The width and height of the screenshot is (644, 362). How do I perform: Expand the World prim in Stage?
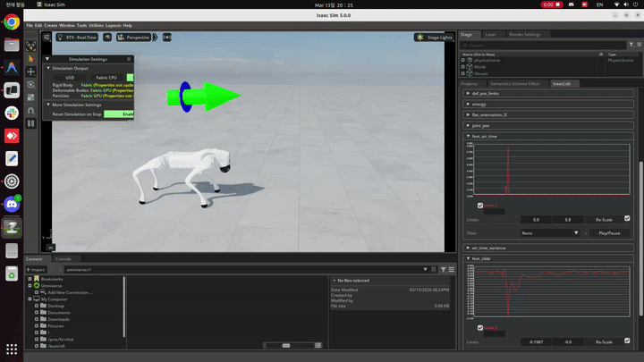(x=463, y=67)
